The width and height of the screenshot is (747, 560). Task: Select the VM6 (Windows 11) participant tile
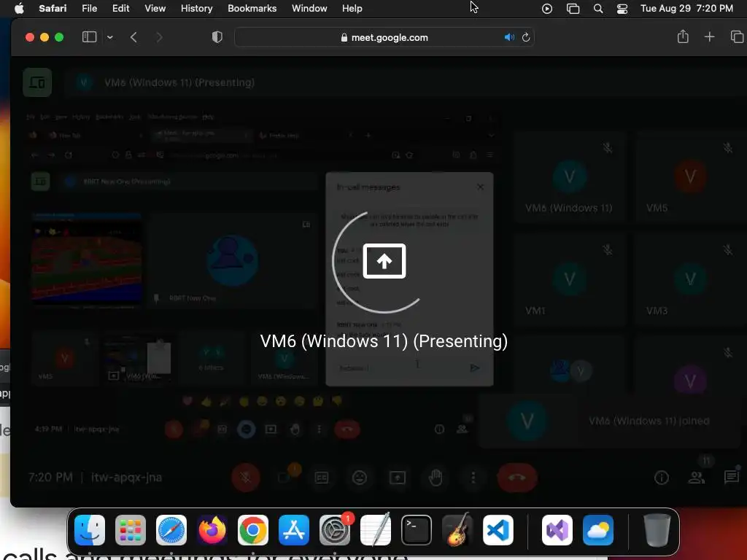569,177
